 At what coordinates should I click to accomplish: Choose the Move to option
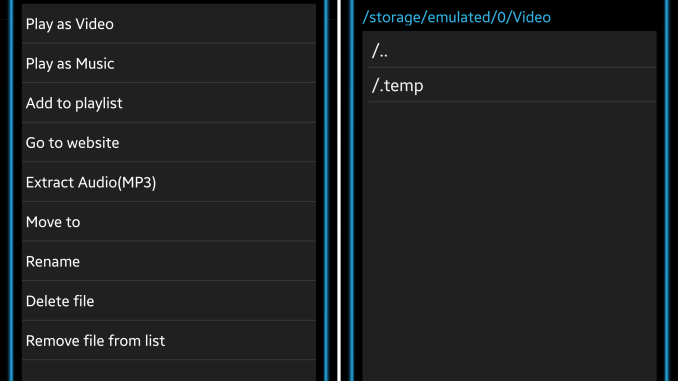coord(169,221)
